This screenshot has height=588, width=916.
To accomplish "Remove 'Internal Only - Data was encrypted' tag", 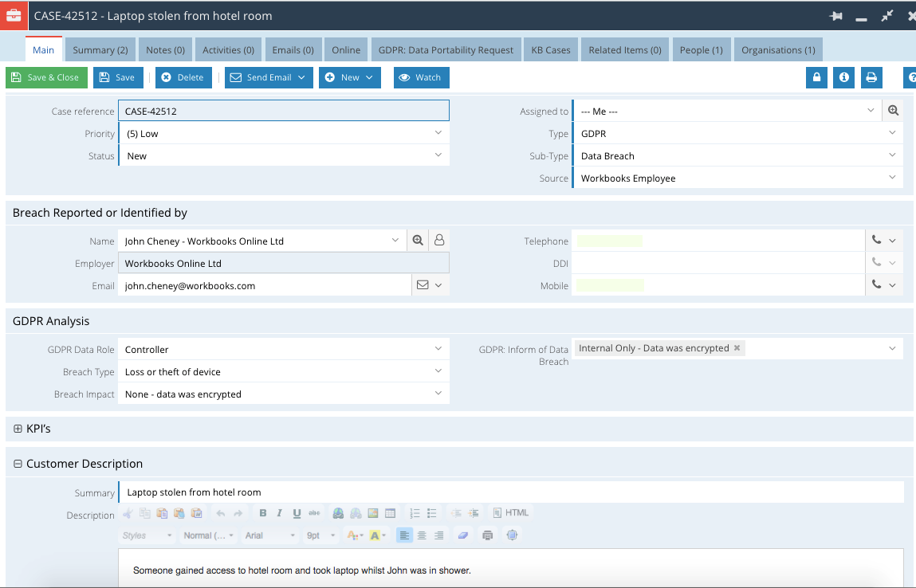I will 737,348.
